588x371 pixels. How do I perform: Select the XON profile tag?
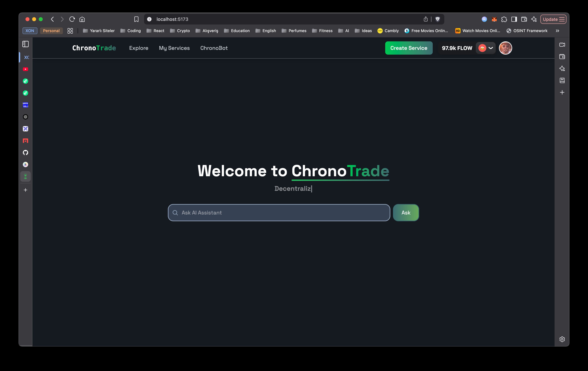[30, 31]
